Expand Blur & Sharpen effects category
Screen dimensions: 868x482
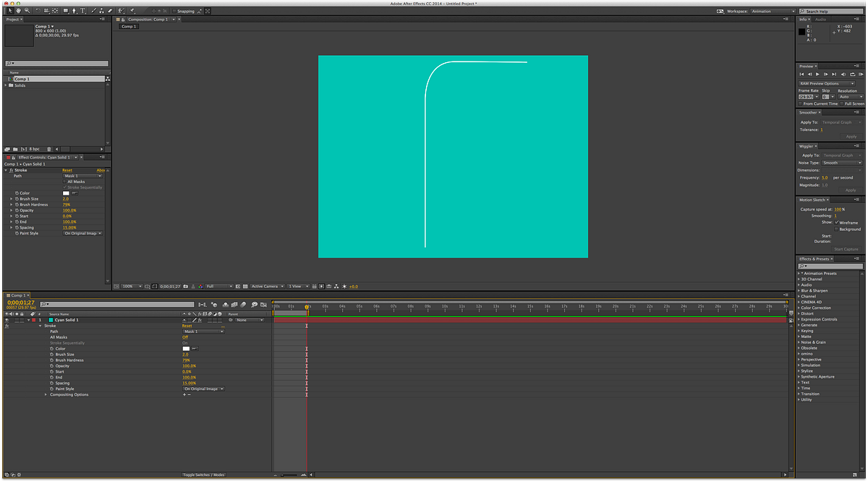[x=799, y=291]
